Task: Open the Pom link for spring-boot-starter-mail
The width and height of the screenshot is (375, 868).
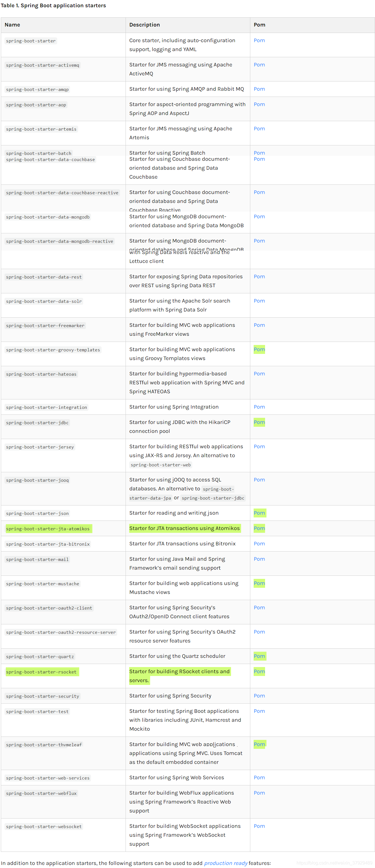Action: [x=259, y=559]
